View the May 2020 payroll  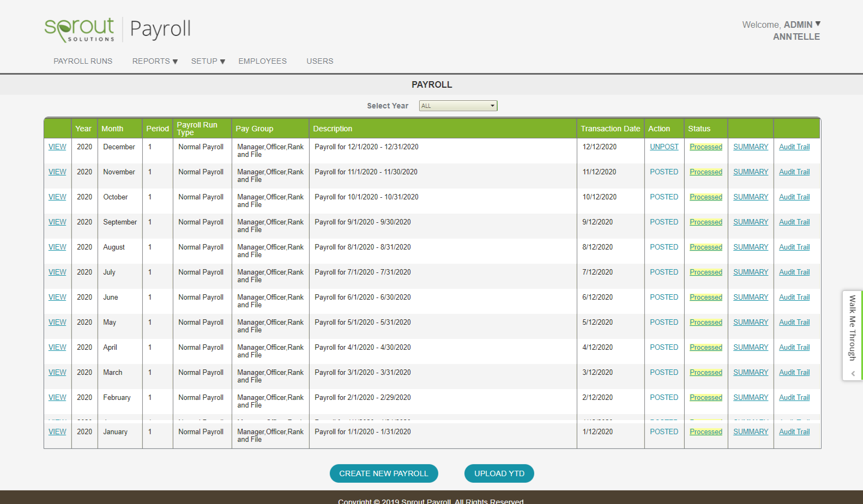pyautogui.click(x=57, y=322)
